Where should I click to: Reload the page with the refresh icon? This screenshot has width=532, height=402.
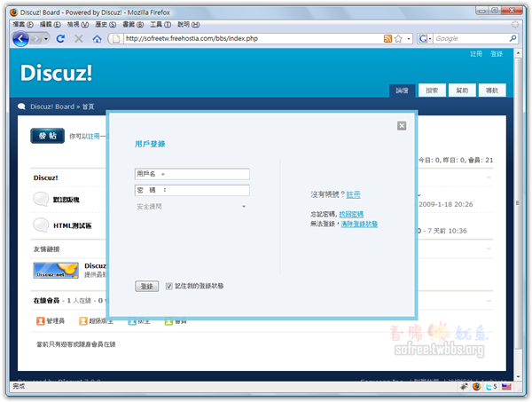60,40
